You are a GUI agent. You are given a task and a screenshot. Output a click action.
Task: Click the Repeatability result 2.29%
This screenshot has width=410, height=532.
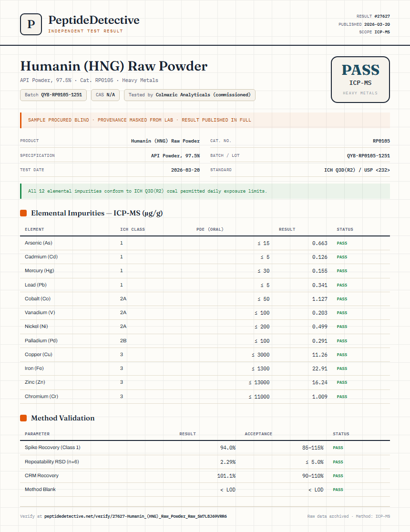coord(228,462)
